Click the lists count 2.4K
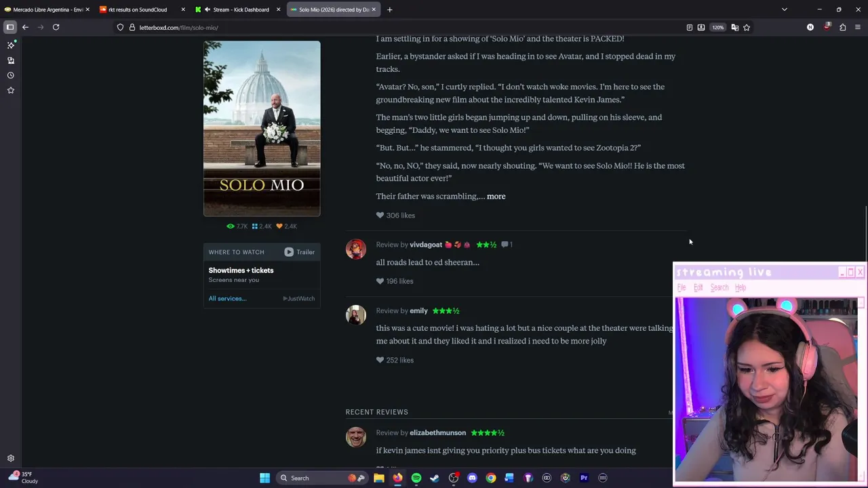The image size is (868, 488). 261,226
